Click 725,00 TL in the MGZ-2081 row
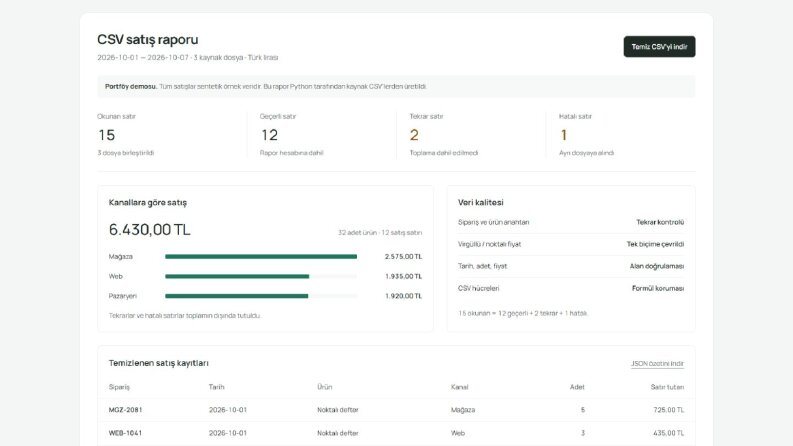This screenshot has height=446, width=793. [x=669, y=410]
